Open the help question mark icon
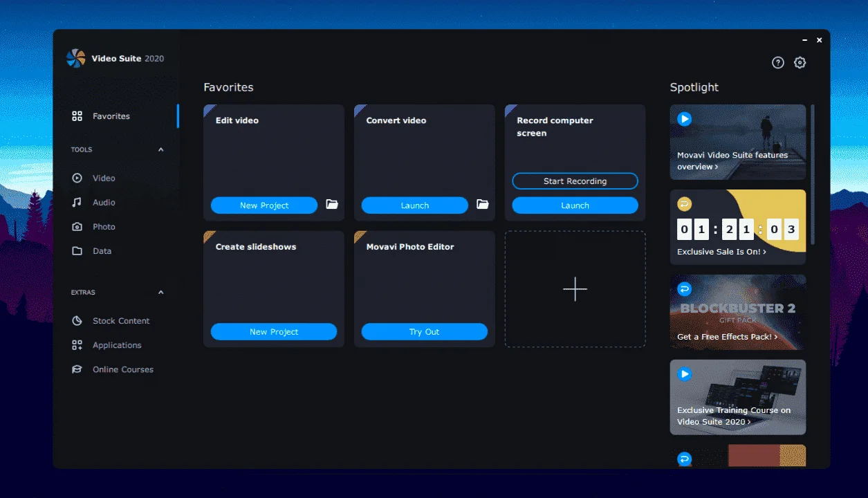Image resolution: width=868 pixels, height=498 pixels. click(x=778, y=63)
